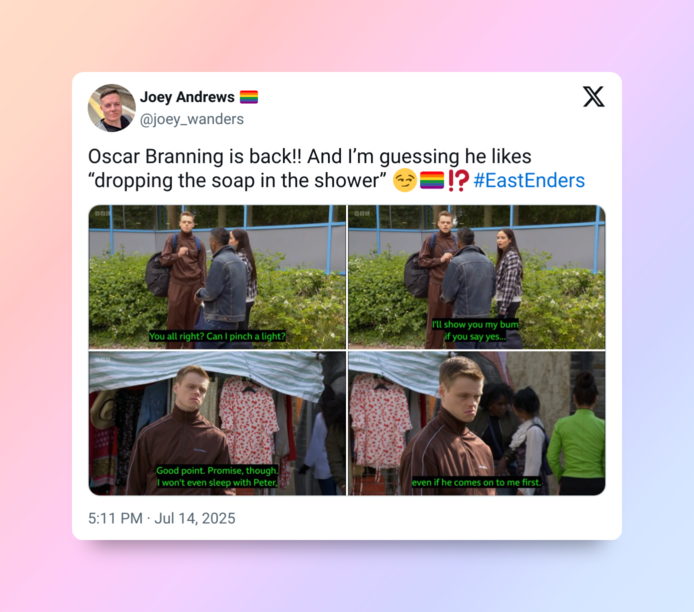Viewport: 694px width, 612px height.
Task: Click the red exclamation question mark emoji
Action: (x=458, y=181)
